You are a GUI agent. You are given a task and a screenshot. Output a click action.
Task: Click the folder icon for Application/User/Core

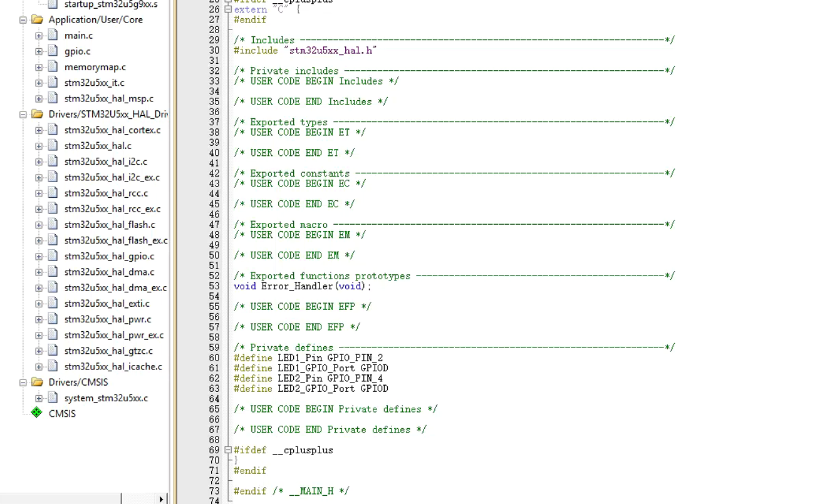point(37,19)
